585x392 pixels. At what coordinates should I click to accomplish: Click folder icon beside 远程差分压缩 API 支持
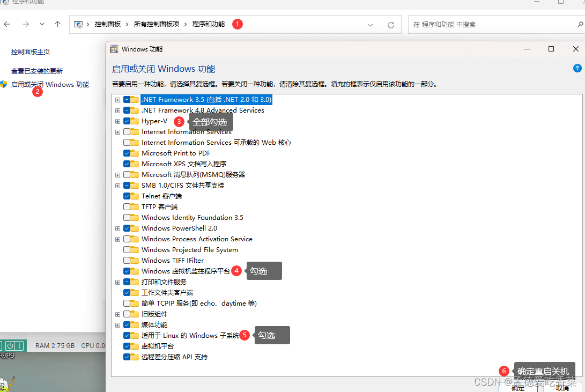coord(135,357)
